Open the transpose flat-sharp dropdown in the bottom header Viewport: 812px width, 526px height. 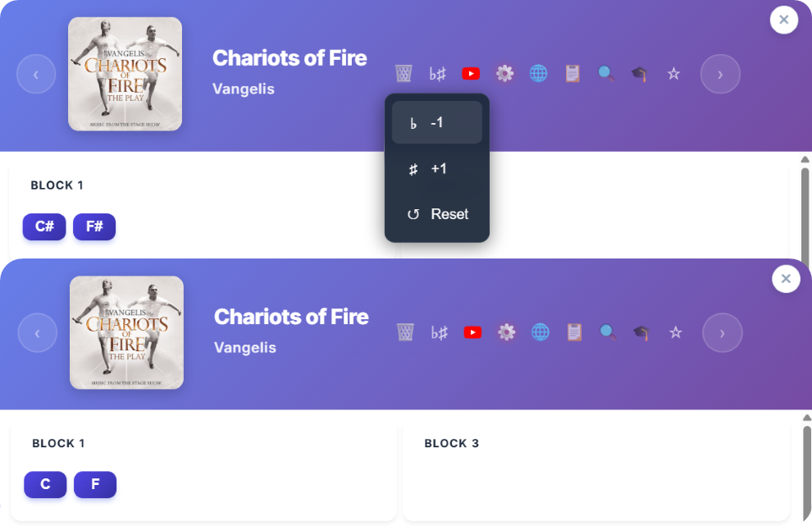coord(439,332)
